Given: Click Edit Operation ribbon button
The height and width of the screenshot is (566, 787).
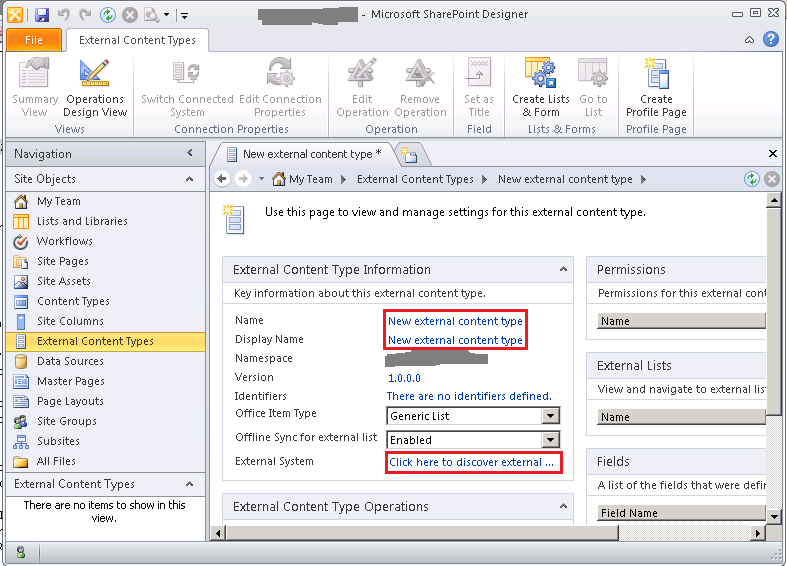Looking at the screenshot, I should point(362,87).
